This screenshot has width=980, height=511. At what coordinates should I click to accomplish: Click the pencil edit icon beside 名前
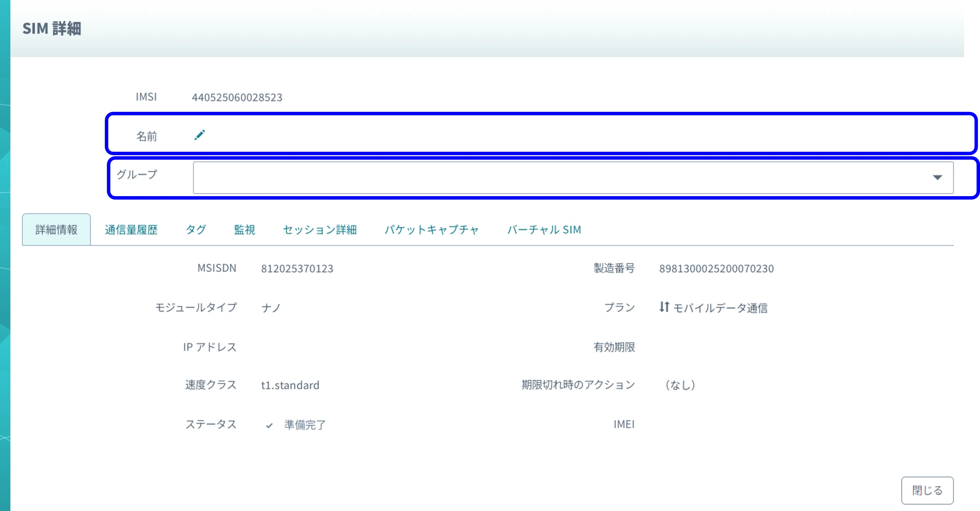point(199,135)
